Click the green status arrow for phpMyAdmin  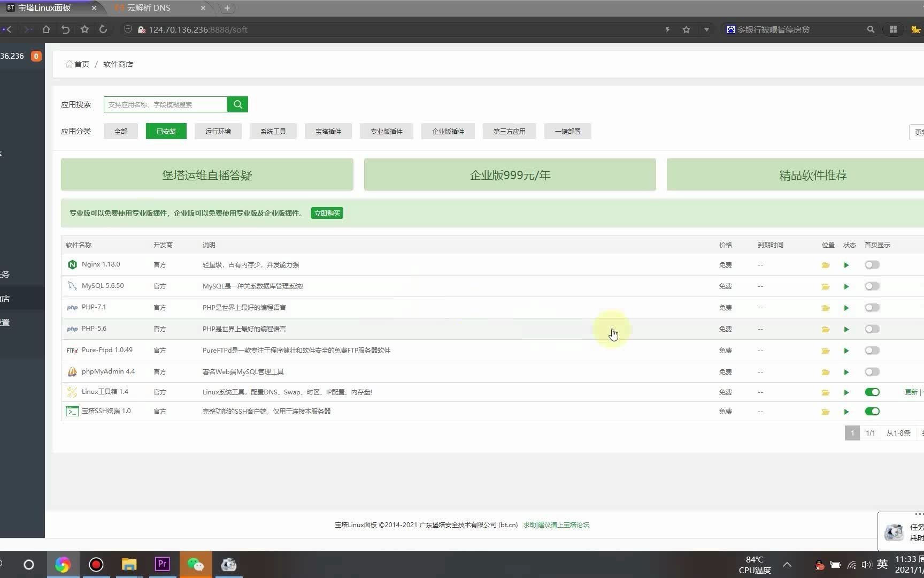point(846,372)
